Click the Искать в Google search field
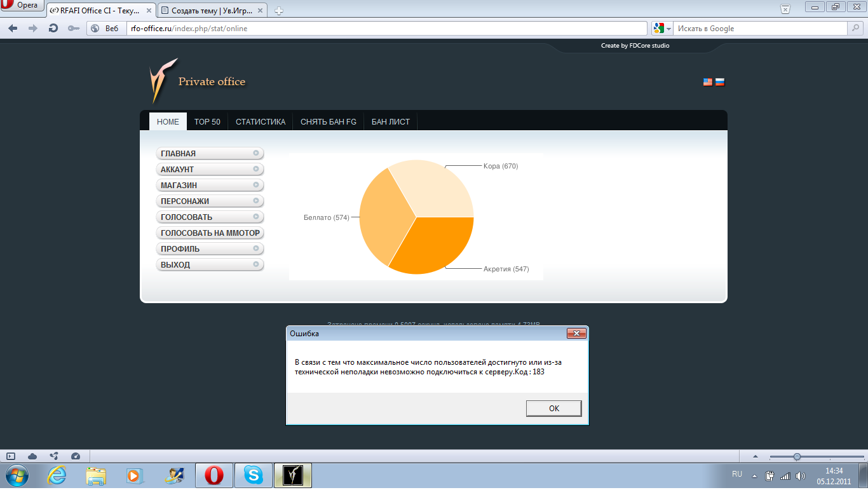Image resolution: width=868 pixels, height=490 pixels. coord(761,29)
